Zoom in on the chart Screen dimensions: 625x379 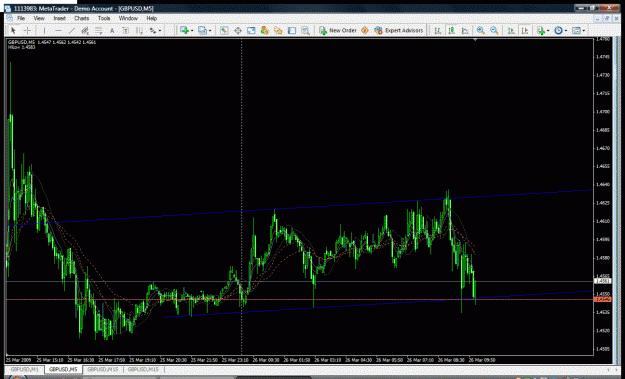pos(481,30)
